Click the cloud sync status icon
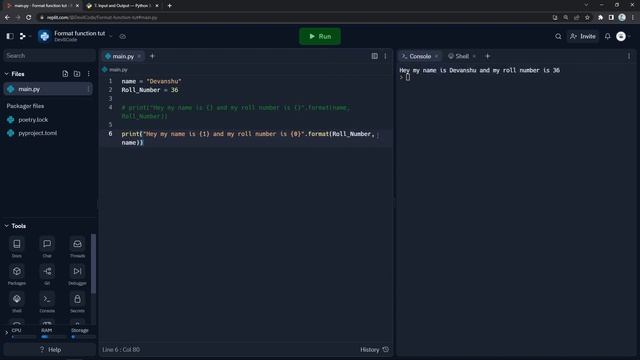 click(x=122, y=36)
